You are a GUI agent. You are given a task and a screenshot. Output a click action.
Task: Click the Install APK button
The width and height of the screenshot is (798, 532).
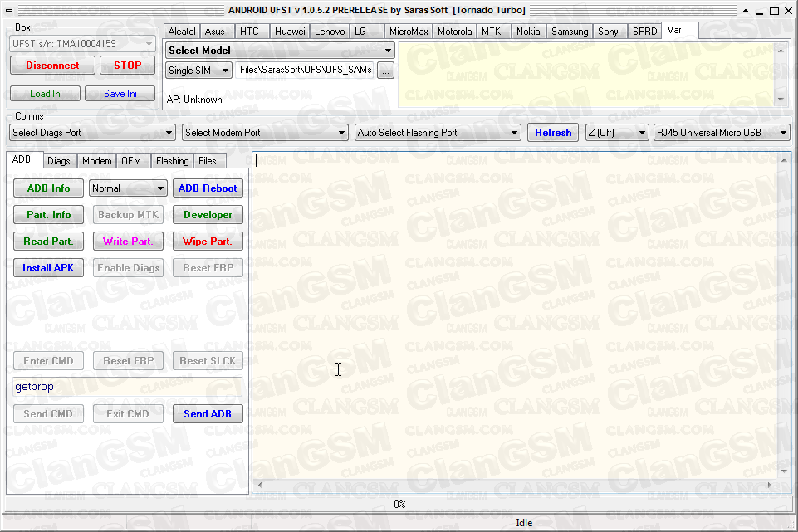click(x=49, y=268)
